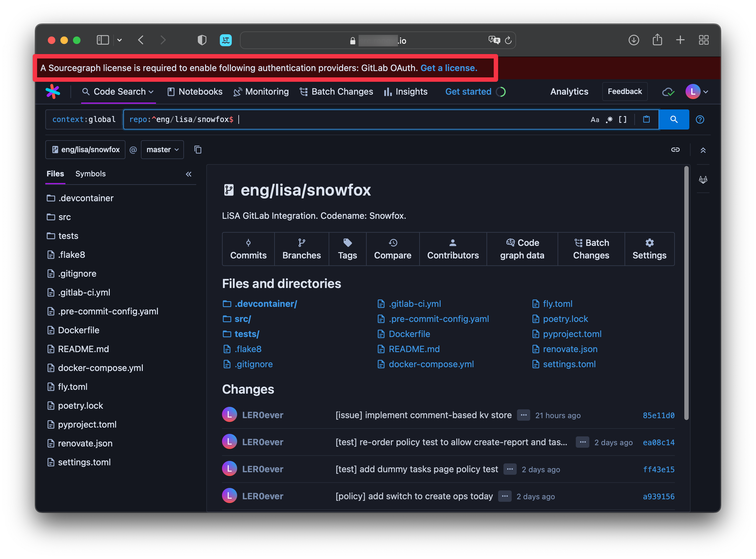Viewport: 756px width, 559px height.
Task: Toggle structural search brackets button
Action: coord(623,119)
